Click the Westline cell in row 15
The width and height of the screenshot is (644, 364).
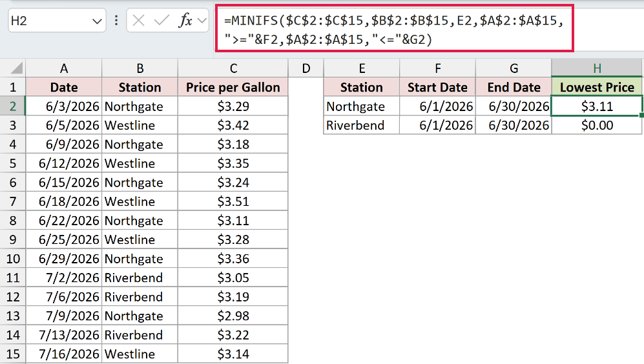click(140, 354)
